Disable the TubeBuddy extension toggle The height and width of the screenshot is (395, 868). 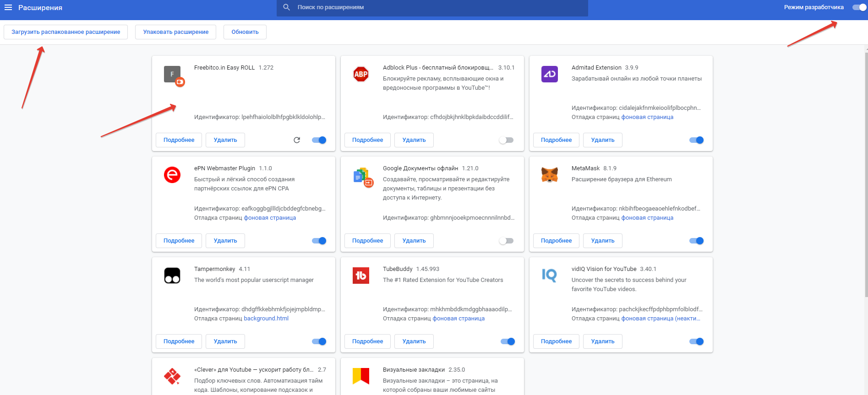coord(508,341)
